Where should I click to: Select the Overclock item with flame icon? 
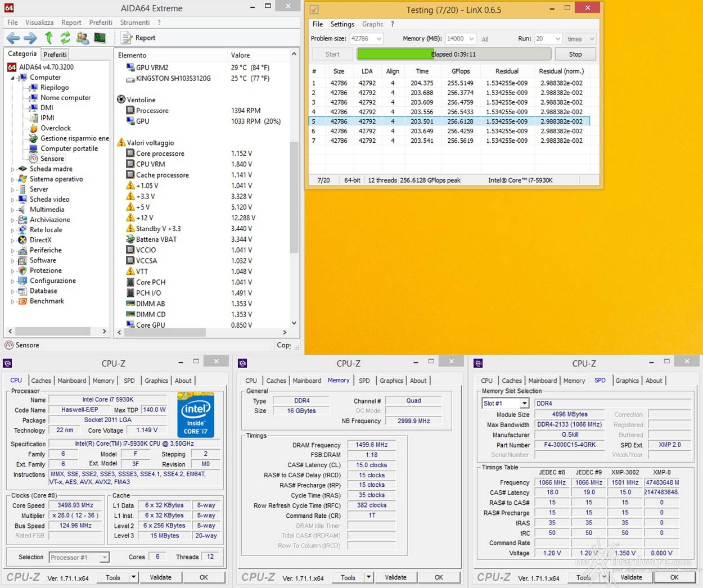[x=56, y=128]
